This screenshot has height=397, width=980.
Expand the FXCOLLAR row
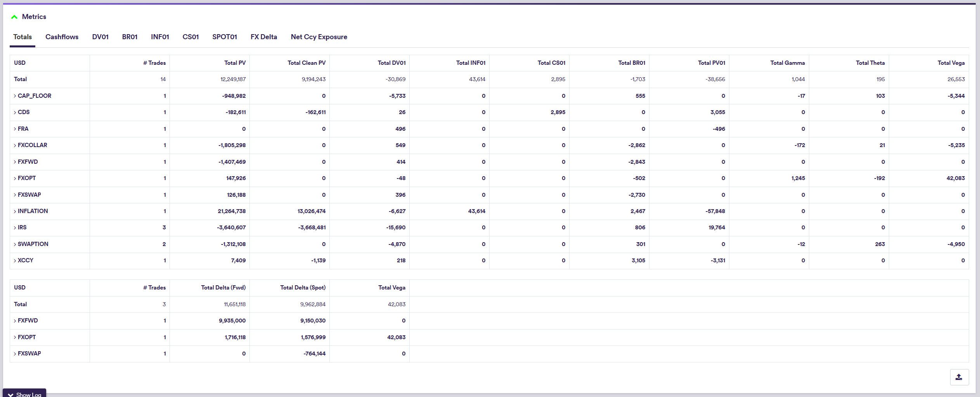coord(15,145)
